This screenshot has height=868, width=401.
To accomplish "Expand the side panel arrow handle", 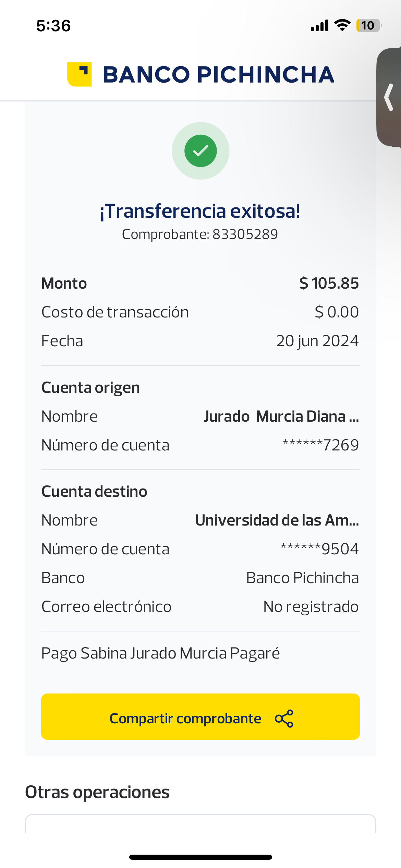I will point(389,97).
